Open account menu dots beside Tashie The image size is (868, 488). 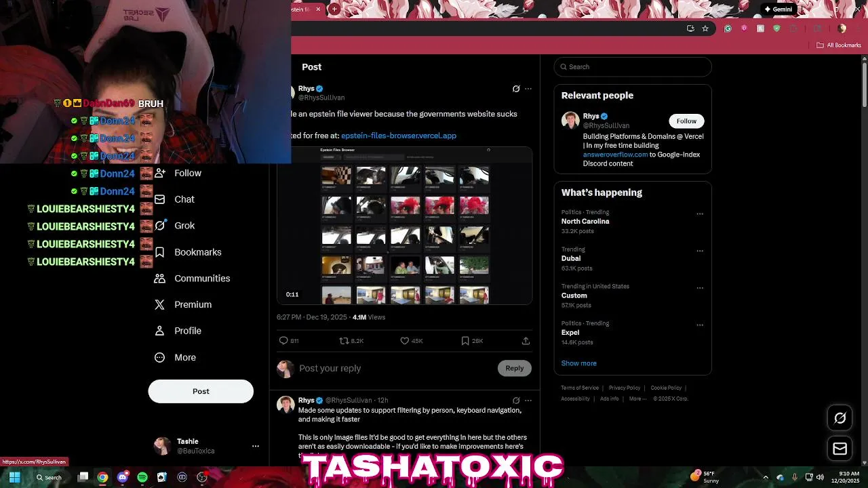[256, 446]
